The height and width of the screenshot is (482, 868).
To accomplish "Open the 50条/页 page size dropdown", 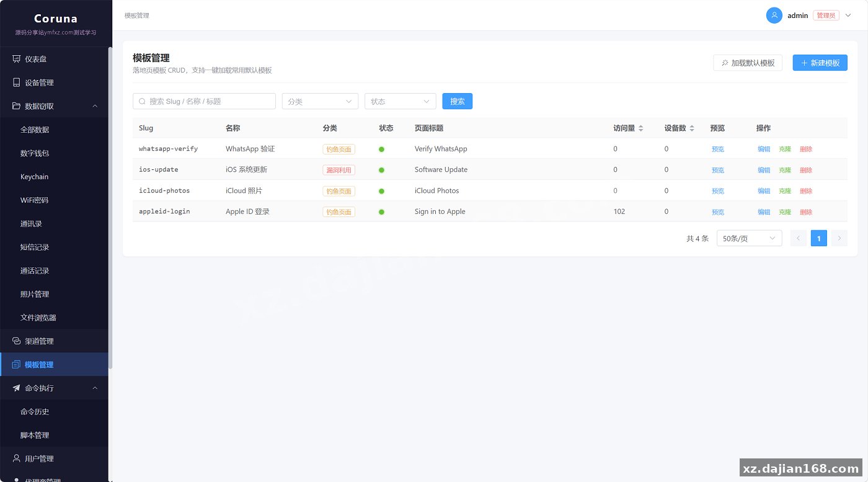I will tap(749, 238).
